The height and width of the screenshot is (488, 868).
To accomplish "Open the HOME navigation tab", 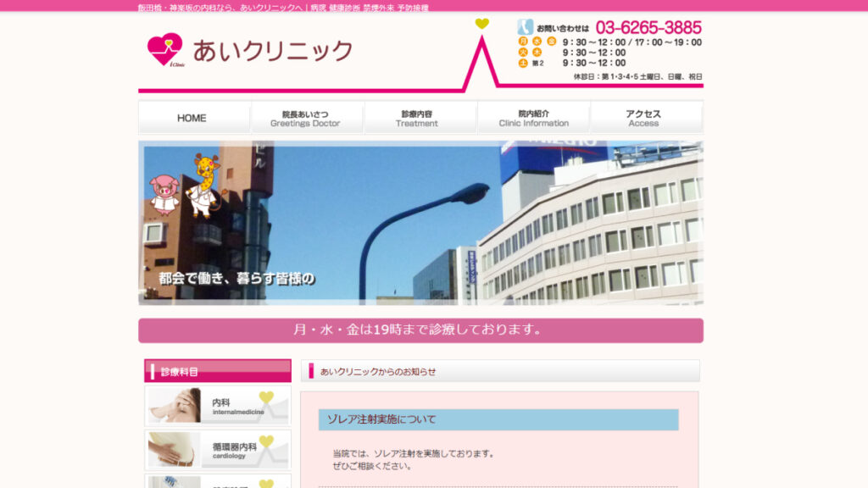I will coord(194,118).
